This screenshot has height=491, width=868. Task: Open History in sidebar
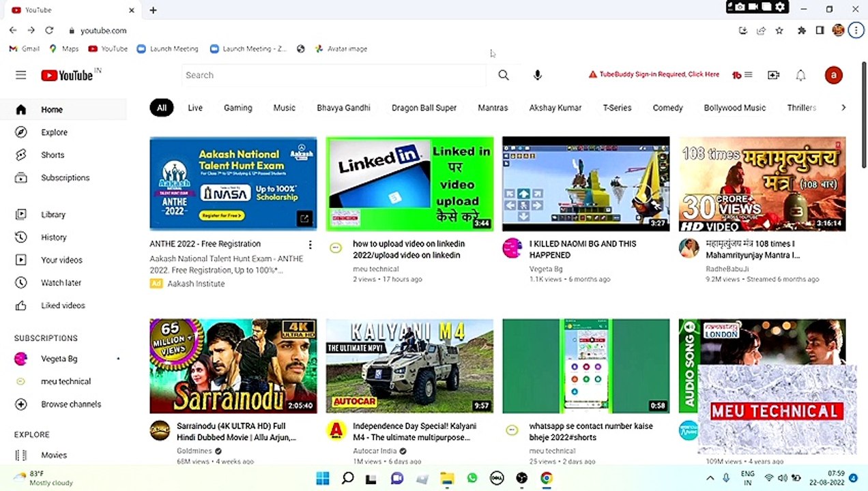pos(63,237)
